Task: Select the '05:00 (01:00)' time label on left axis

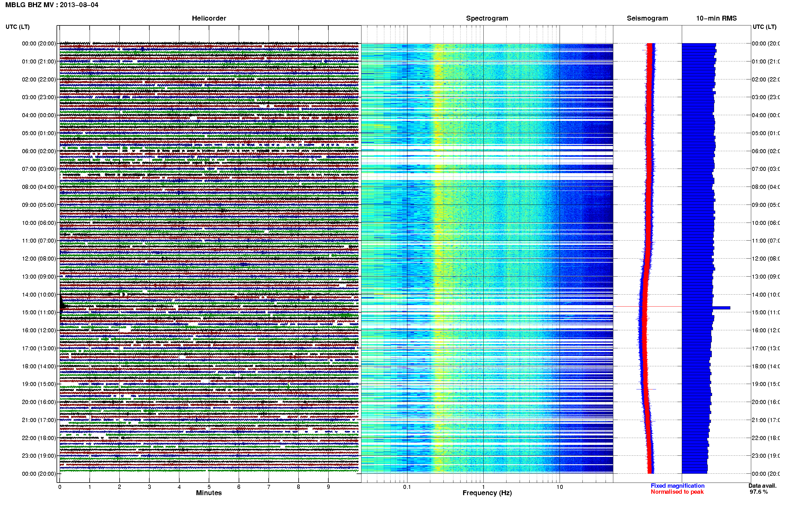Action: click(x=39, y=133)
